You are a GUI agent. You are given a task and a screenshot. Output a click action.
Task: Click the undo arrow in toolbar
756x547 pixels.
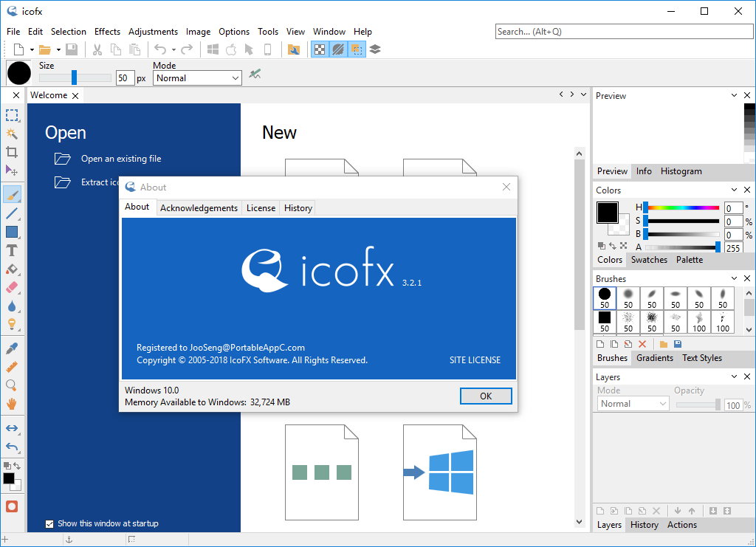coord(160,49)
